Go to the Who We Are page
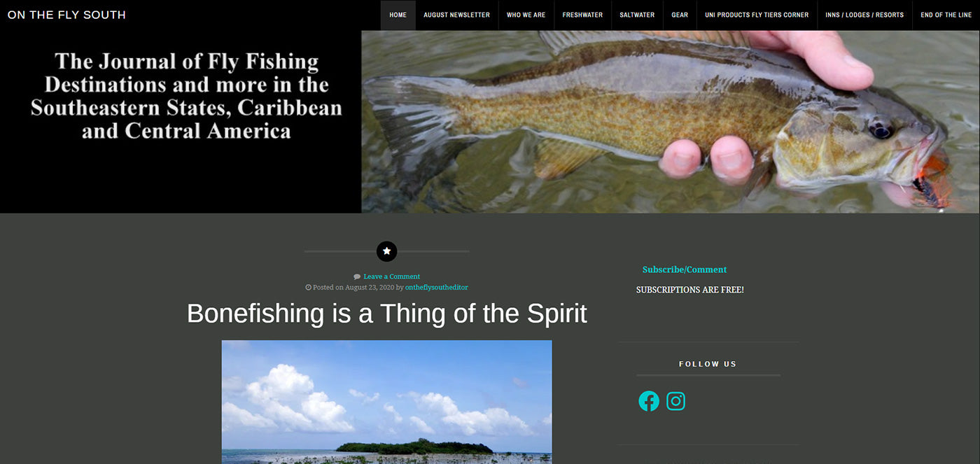Viewport: 980px width, 464px height. 526,15
